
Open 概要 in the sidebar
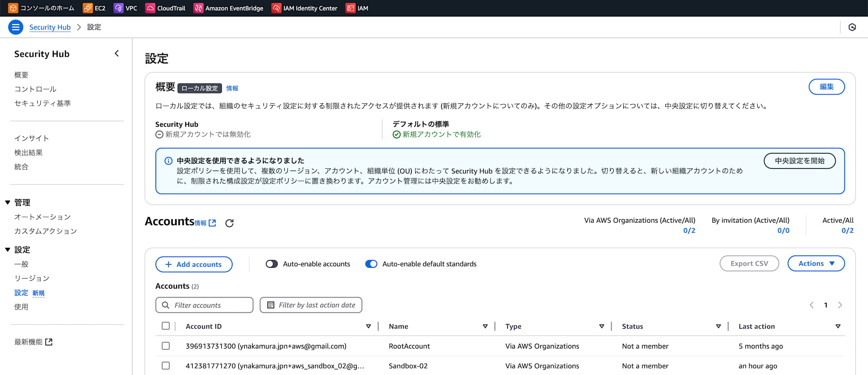(21, 75)
